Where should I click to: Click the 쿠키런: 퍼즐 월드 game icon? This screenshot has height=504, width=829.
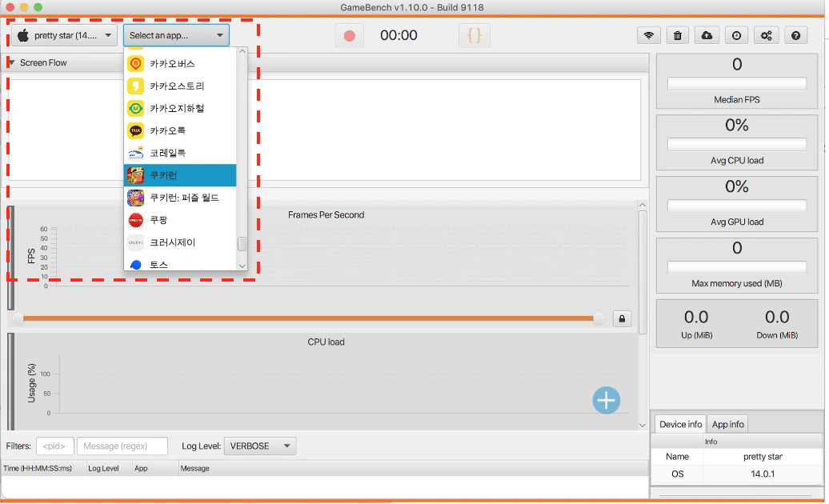(136, 198)
